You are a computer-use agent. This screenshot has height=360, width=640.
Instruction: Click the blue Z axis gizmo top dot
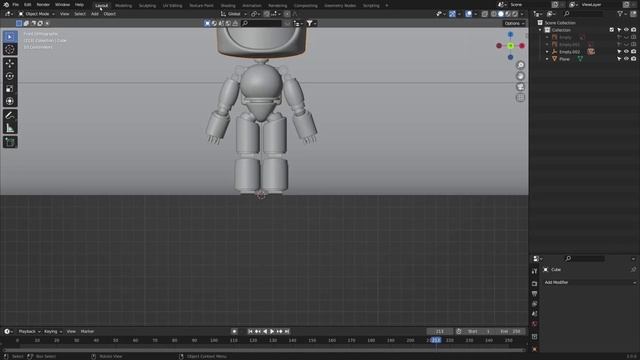click(510, 35)
